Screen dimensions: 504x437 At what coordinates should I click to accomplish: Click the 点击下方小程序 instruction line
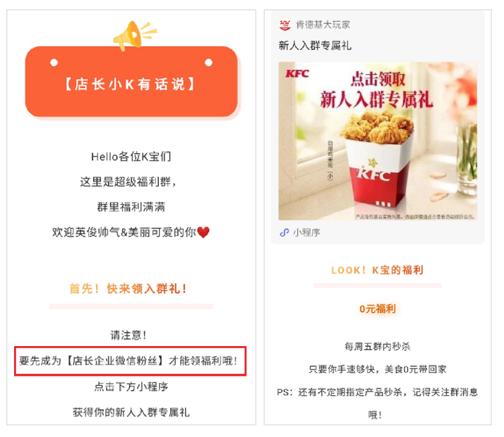pyautogui.click(x=131, y=387)
